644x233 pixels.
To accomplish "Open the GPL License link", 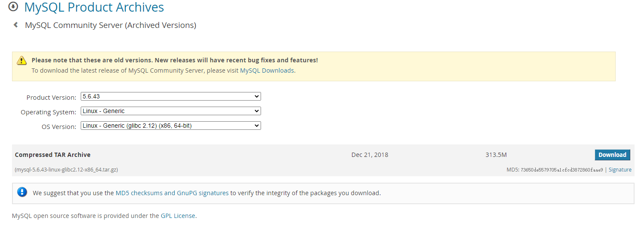I will click(x=178, y=216).
